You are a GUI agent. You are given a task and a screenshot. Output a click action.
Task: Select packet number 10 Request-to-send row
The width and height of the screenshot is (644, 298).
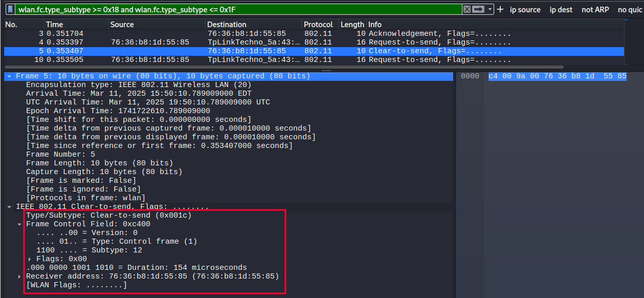[256, 60]
